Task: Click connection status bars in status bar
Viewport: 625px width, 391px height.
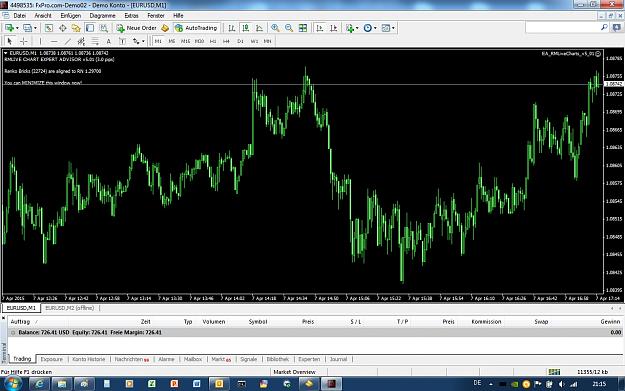Action: pos(554,372)
